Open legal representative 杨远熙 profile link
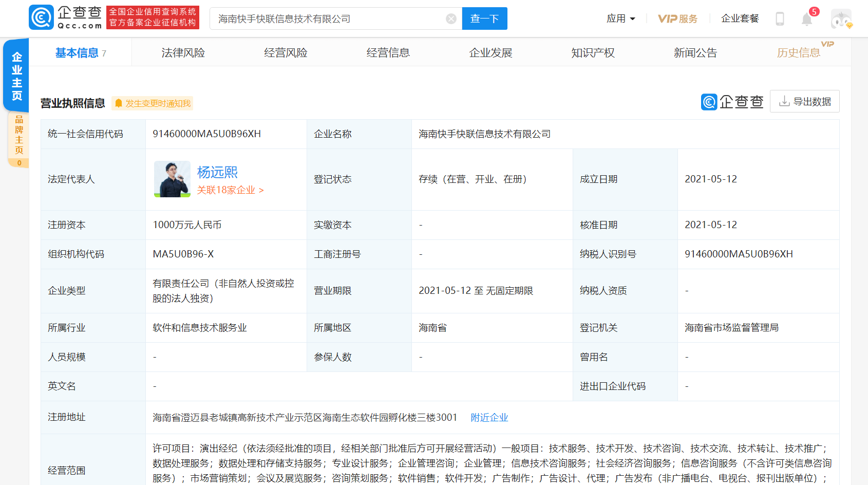The height and width of the screenshot is (485, 868). click(x=217, y=172)
